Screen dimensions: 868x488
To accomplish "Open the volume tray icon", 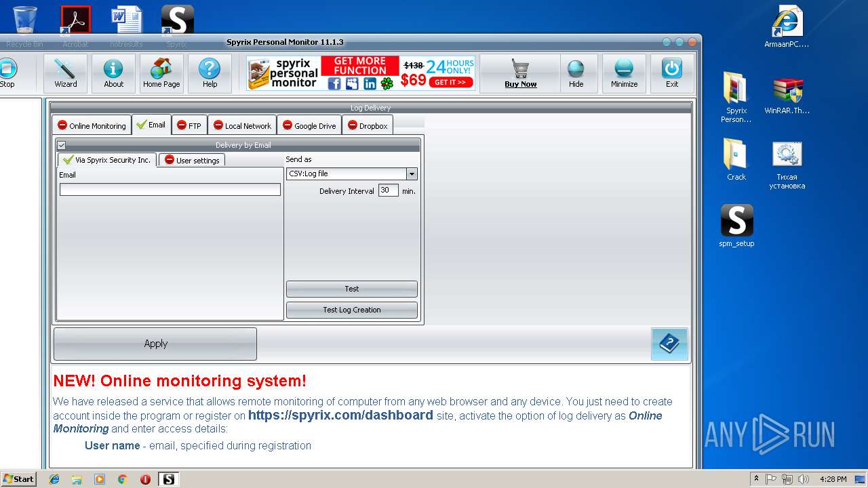I will (804, 479).
